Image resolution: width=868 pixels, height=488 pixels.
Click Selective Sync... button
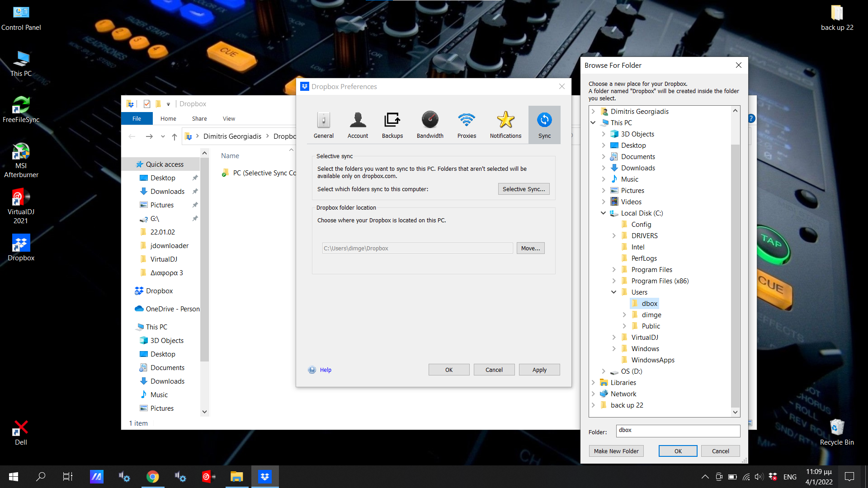coord(524,189)
